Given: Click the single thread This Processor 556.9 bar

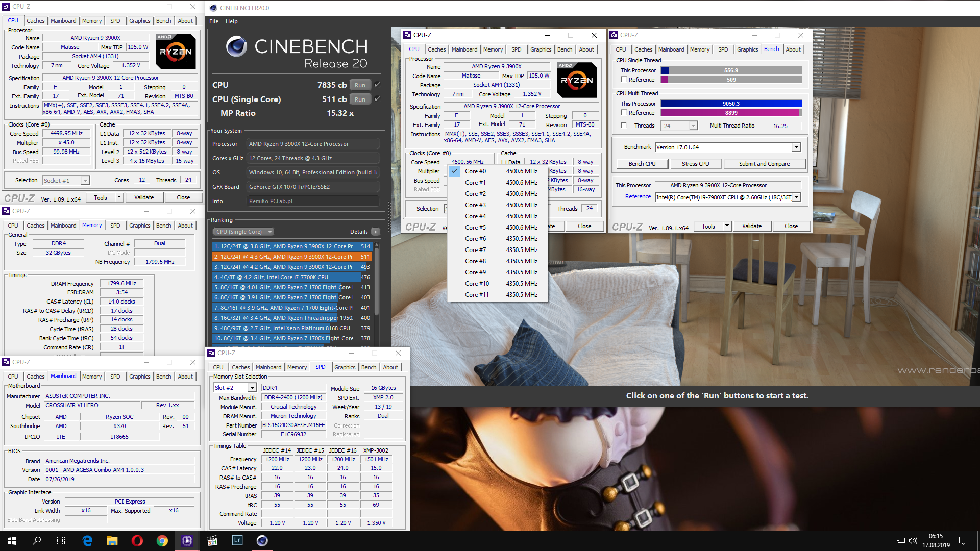Looking at the screenshot, I should click(731, 70).
